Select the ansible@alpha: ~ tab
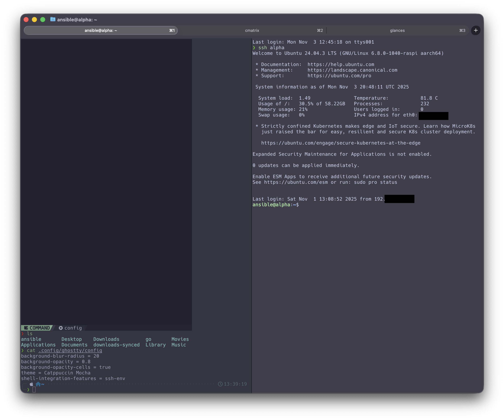The height and width of the screenshot is (420, 504). (101, 30)
